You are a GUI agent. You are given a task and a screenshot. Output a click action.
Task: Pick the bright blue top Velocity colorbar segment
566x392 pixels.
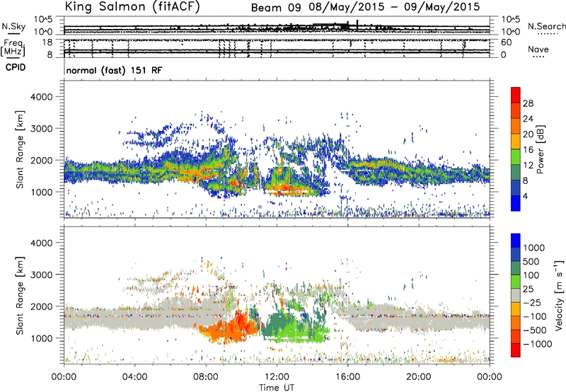click(516, 241)
